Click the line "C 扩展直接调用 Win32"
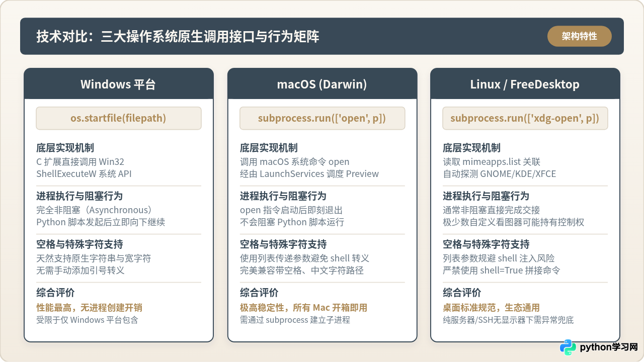644x362 pixels. [x=80, y=161]
